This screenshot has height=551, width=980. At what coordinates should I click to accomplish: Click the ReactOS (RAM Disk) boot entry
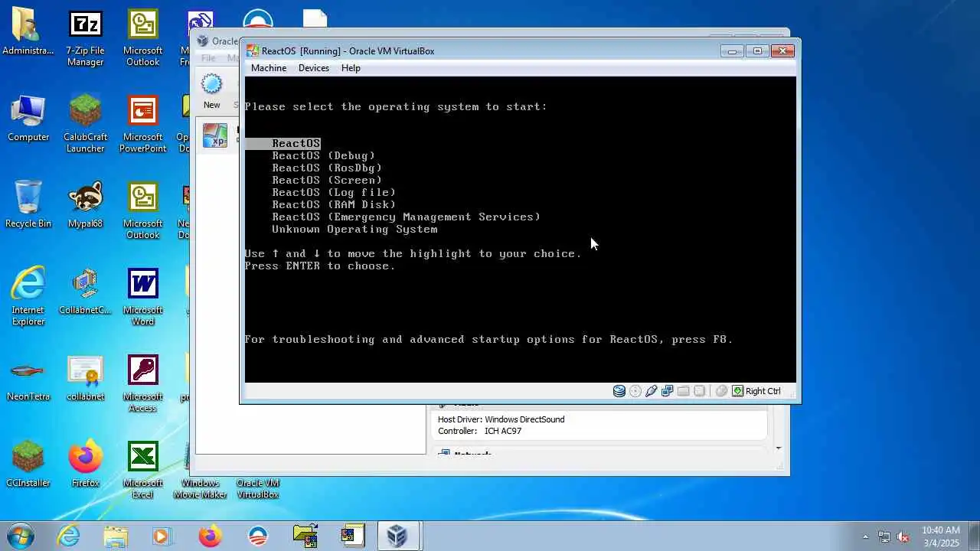pos(334,204)
